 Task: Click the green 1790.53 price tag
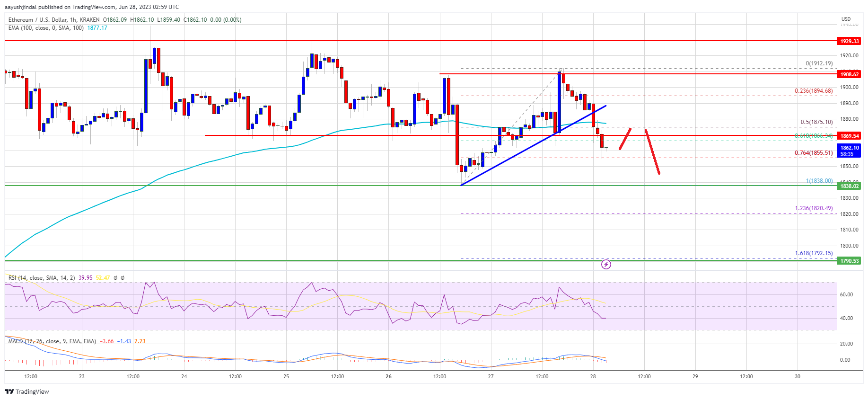[x=849, y=261]
